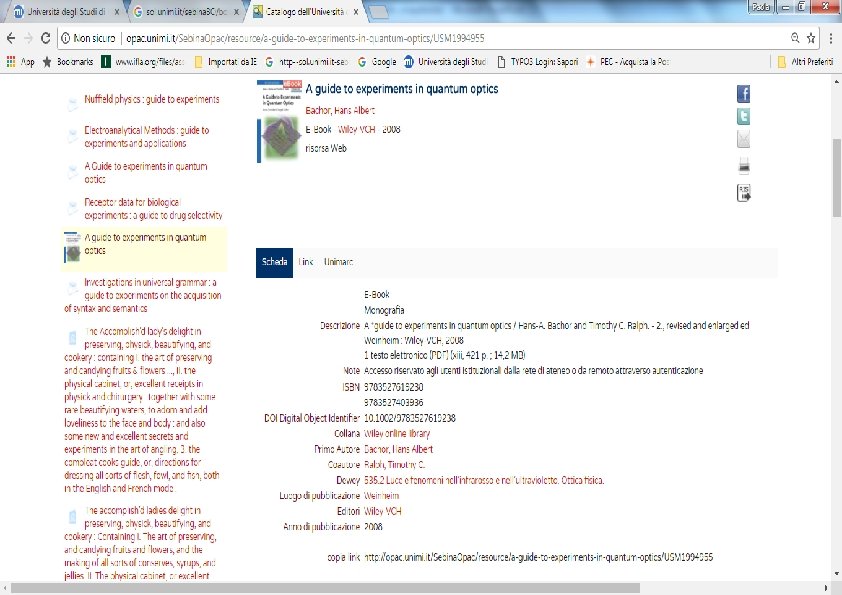Image resolution: width=842 pixels, height=595 pixels.
Task: Share the record on Twitter
Action: coord(743,116)
